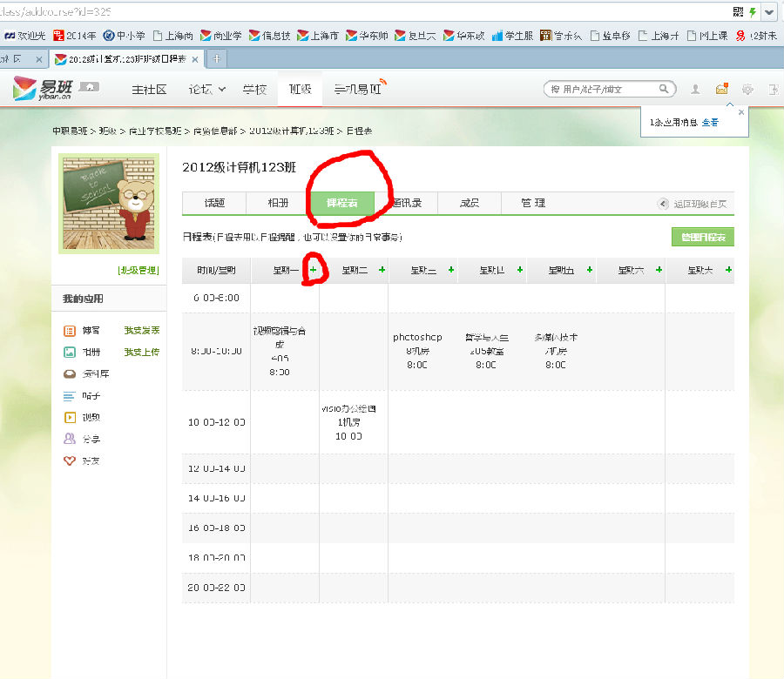Click the 查看 link in notification popup
784x679 pixels.
pos(711,123)
